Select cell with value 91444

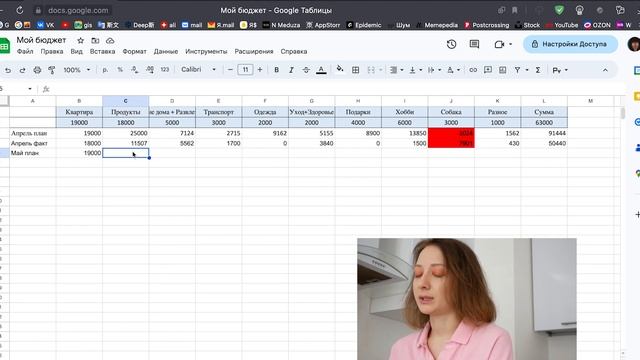544,133
